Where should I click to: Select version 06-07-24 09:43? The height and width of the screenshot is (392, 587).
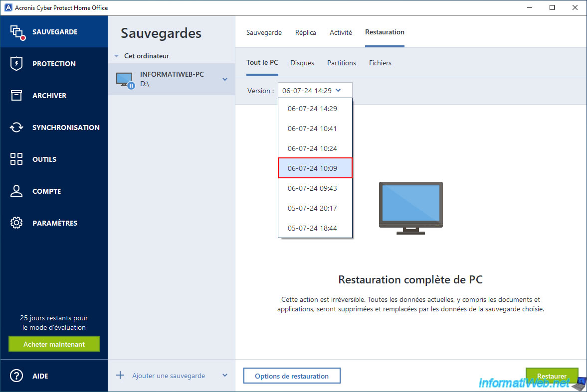coord(315,188)
